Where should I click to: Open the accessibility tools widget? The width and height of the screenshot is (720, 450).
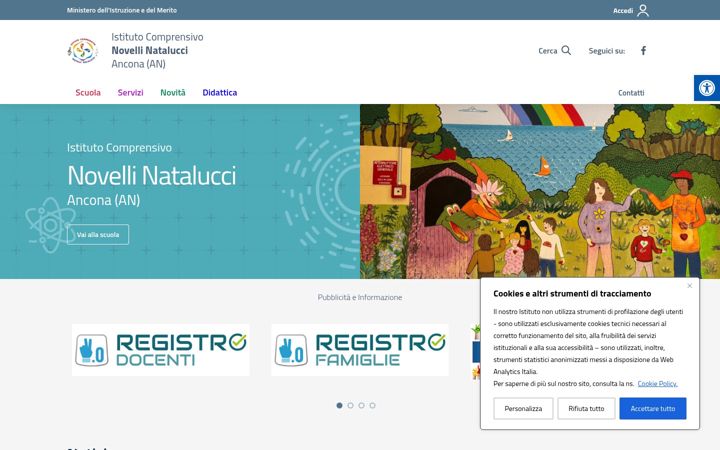coord(707,88)
